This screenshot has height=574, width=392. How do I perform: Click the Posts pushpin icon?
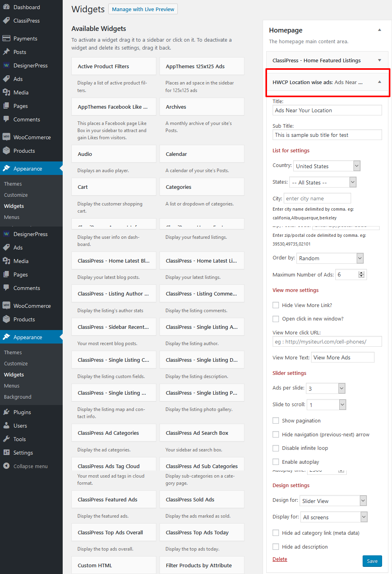click(6, 52)
